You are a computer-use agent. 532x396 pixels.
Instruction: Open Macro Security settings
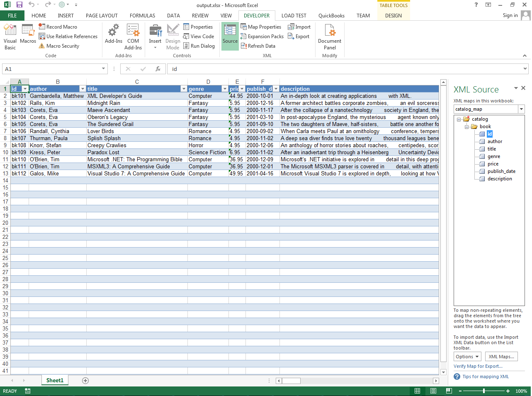click(x=62, y=46)
